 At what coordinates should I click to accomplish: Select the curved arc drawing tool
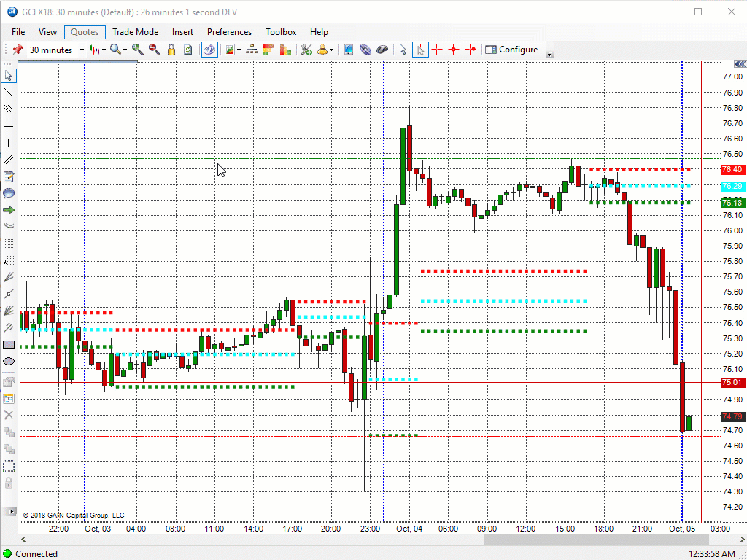9,226
